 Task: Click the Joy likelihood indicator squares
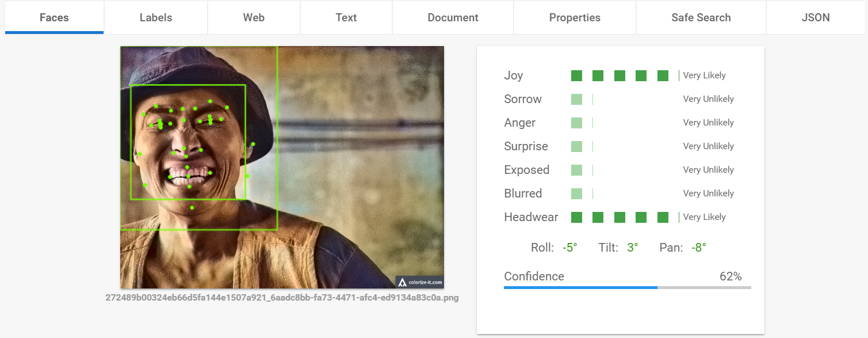[x=620, y=75]
